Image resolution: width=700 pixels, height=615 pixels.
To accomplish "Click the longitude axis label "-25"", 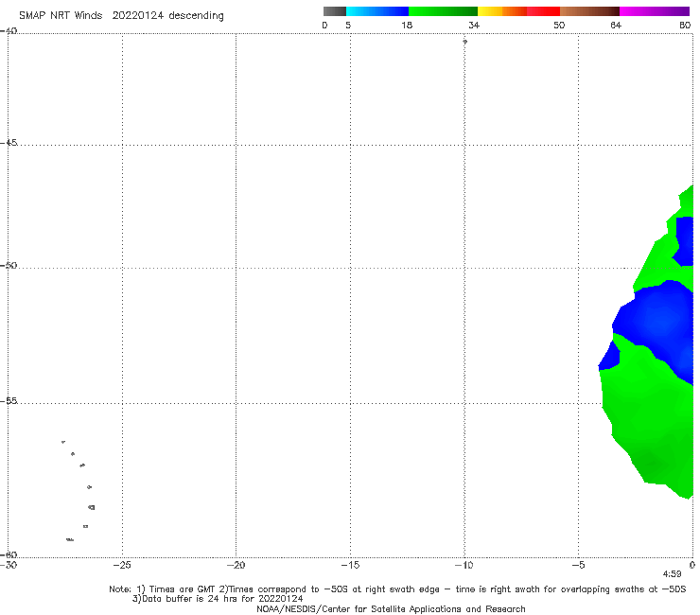I will coord(122,565).
